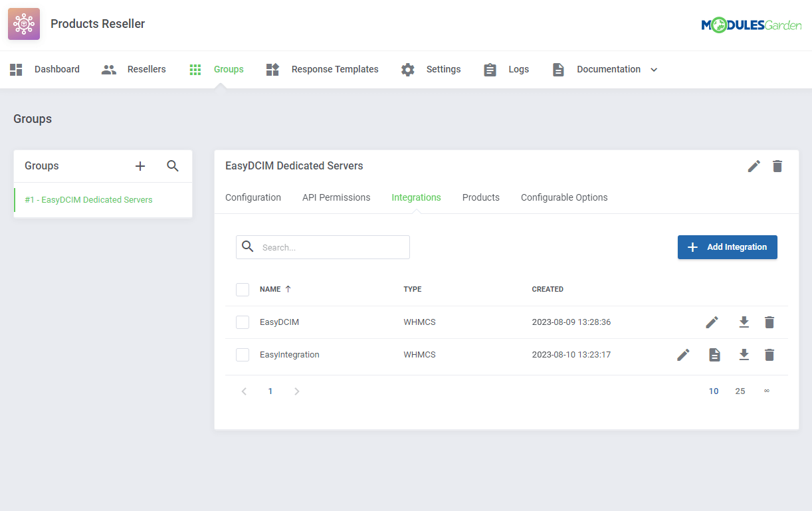This screenshot has width=812, height=511.
Task: Click WHMCS type in EasyDCIM row
Action: click(419, 322)
